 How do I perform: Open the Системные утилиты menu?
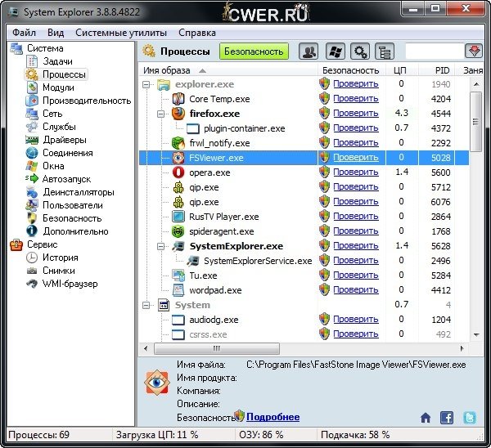pyautogui.click(x=121, y=33)
